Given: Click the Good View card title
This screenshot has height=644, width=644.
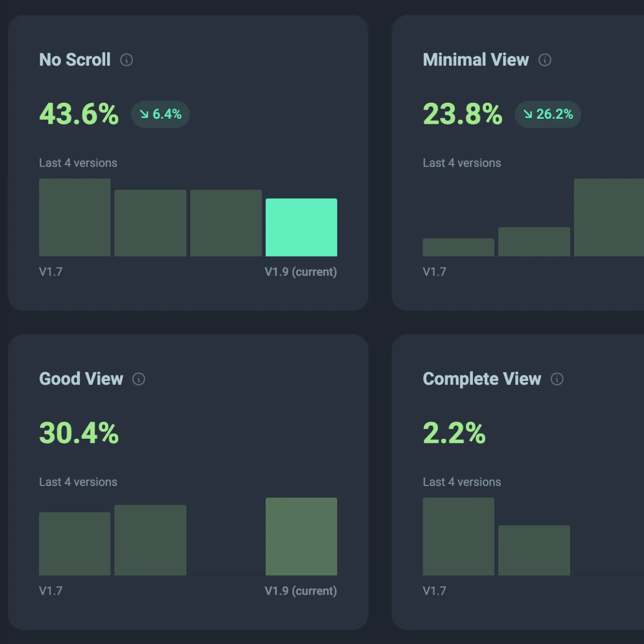Looking at the screenshot, I should (x=81, y=379).
